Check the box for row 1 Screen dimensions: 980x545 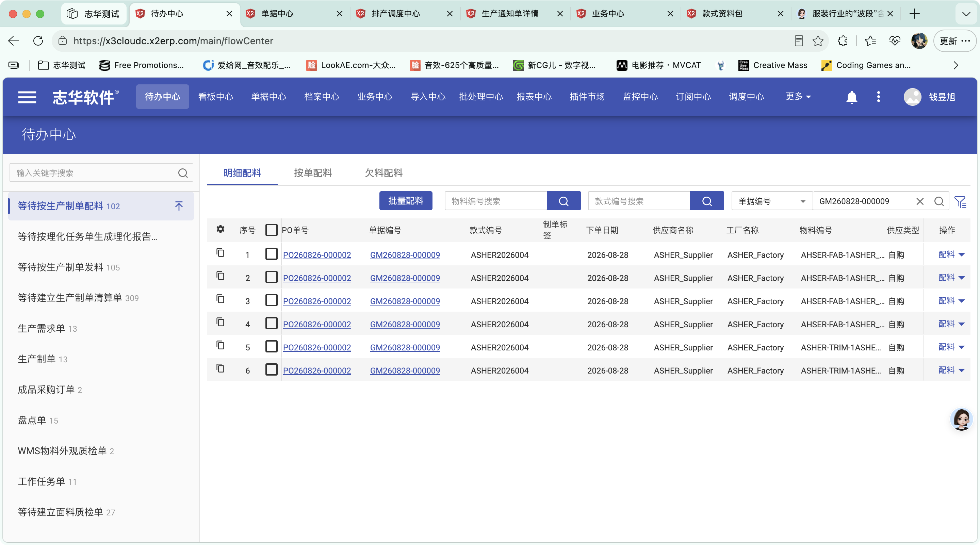(x=271, y=254)
